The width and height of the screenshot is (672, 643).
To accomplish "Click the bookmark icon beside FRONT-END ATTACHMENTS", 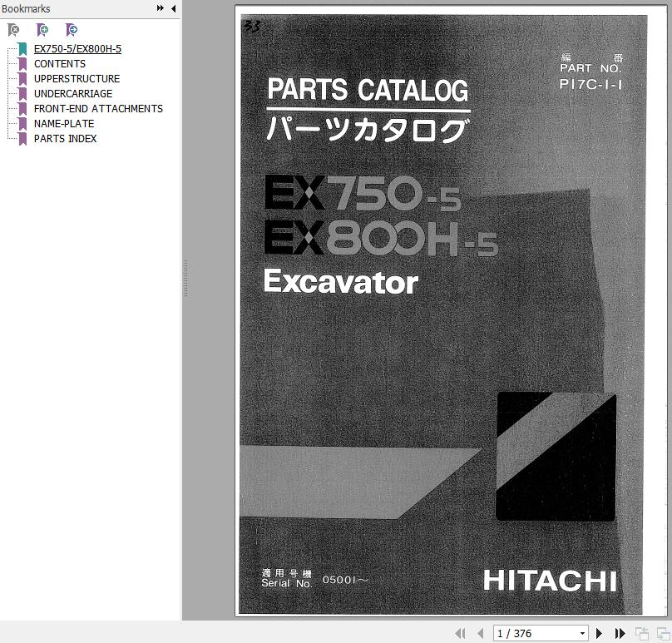I will click(x=22, y=109).
